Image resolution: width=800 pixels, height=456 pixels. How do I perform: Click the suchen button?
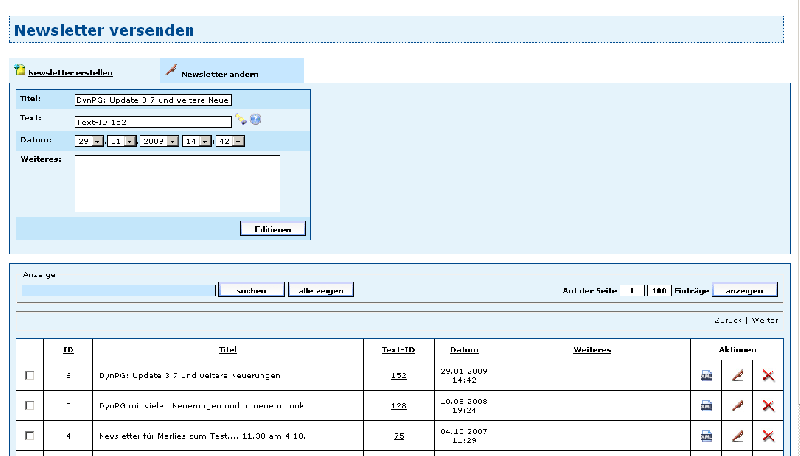tap(251, 290)
